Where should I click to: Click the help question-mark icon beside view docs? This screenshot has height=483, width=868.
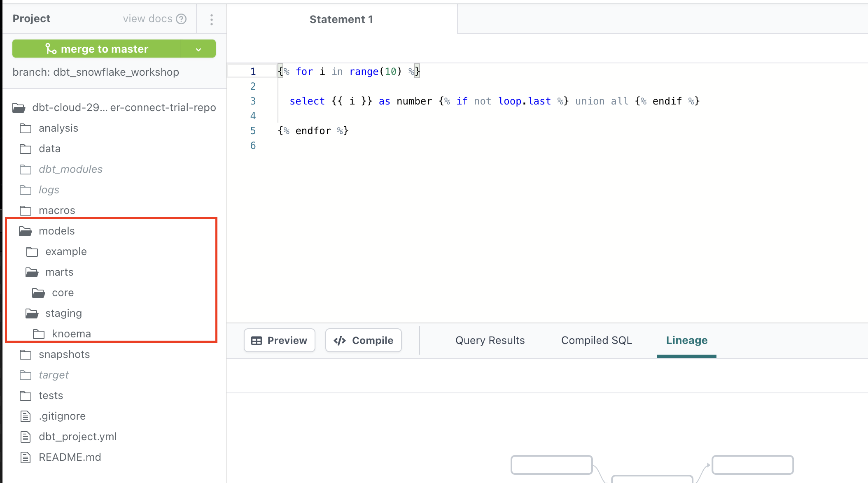point(181,19)
